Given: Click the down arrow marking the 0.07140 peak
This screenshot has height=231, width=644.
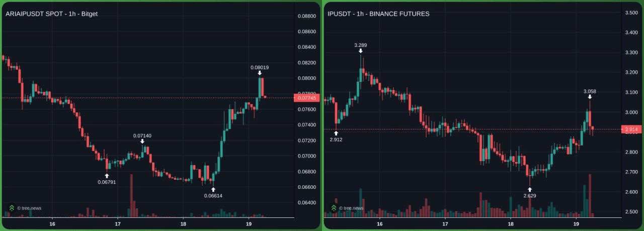Looking at the screenshot, I should (142, 141).
